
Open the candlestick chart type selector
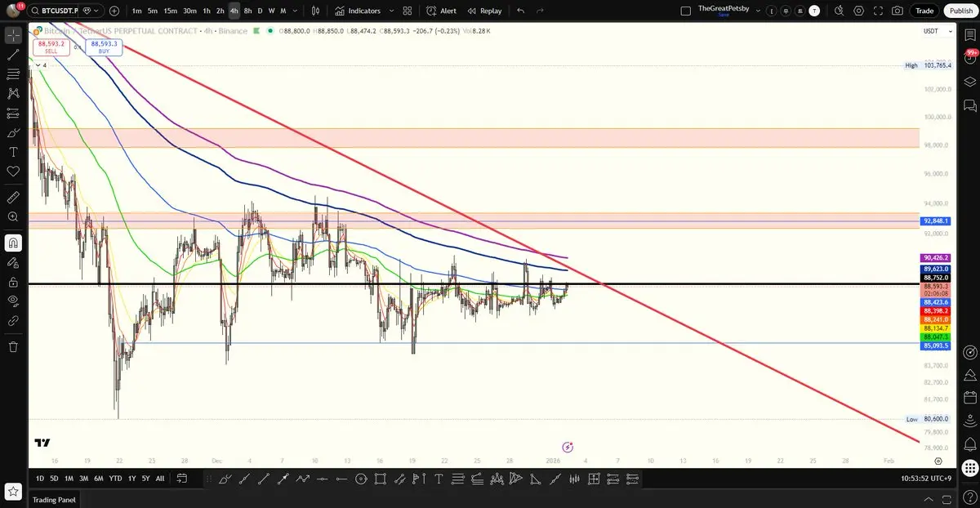tap(315, 11)
